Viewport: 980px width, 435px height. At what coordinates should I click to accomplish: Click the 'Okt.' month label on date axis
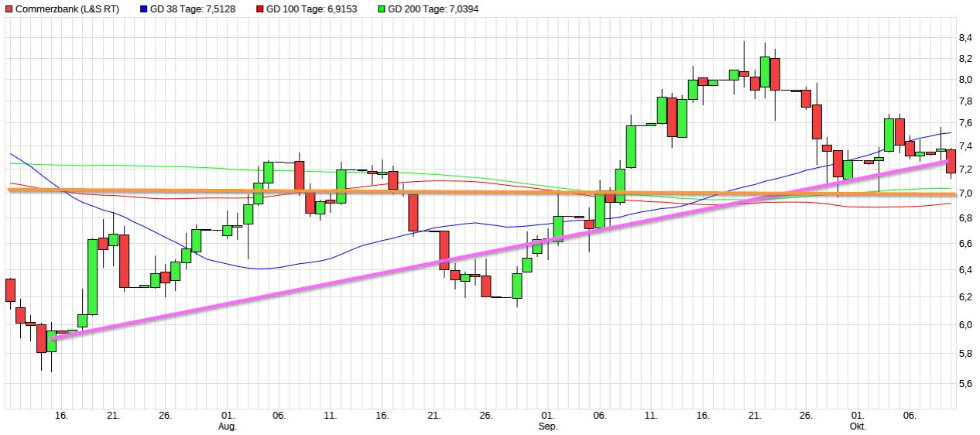tap(857, 426)
